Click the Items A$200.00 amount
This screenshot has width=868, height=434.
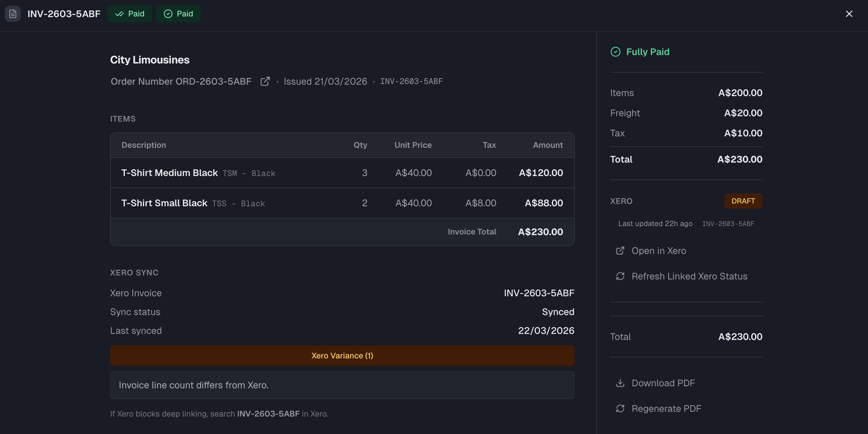coord(740,93)
